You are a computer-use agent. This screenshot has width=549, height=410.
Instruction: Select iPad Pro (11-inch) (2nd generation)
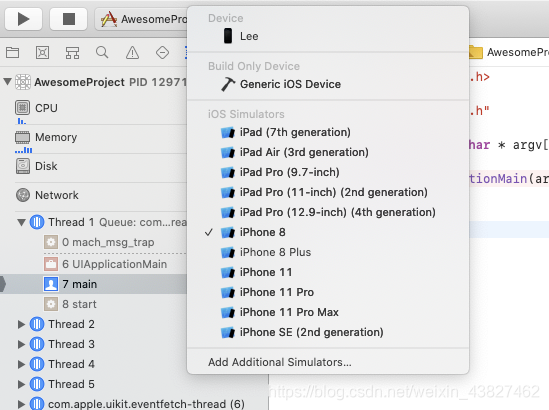(328, 192)
